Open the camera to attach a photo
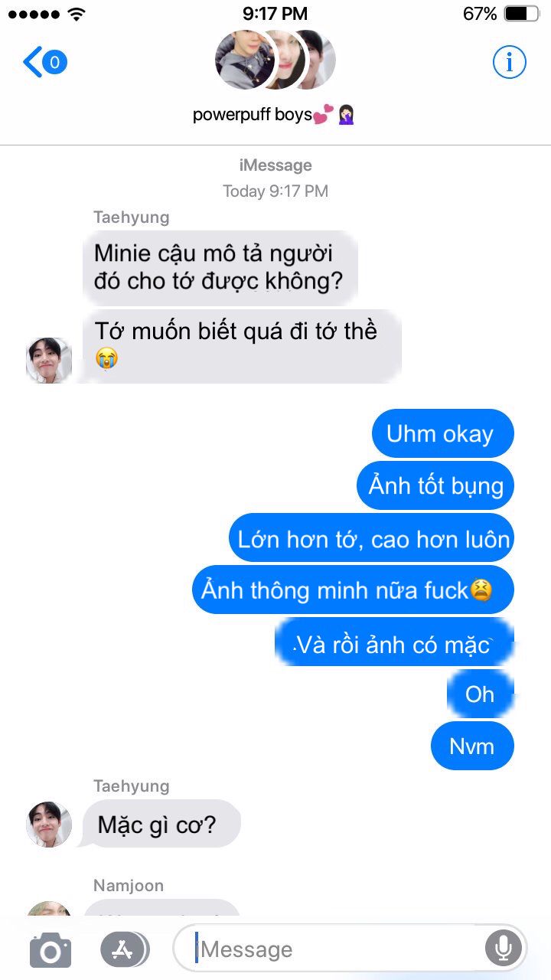 (x=51, y=950)
